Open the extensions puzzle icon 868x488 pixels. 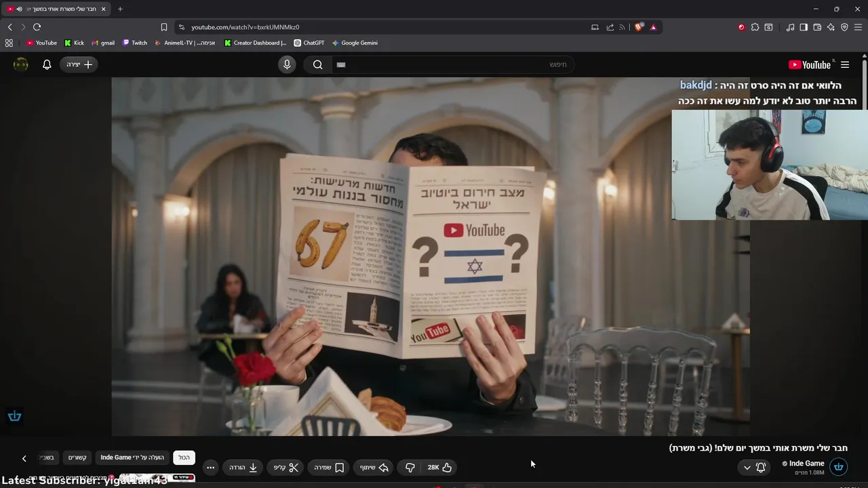[755, 27]
